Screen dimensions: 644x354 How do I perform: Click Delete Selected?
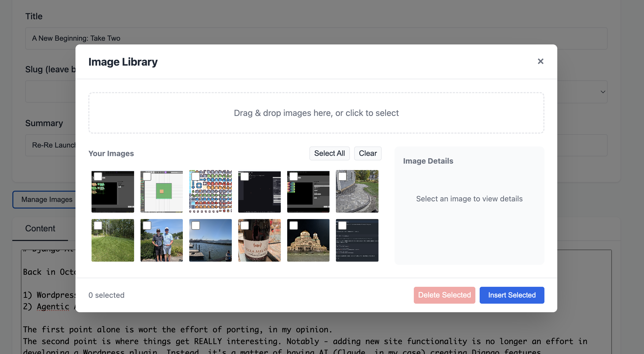[x=444, y=295]
